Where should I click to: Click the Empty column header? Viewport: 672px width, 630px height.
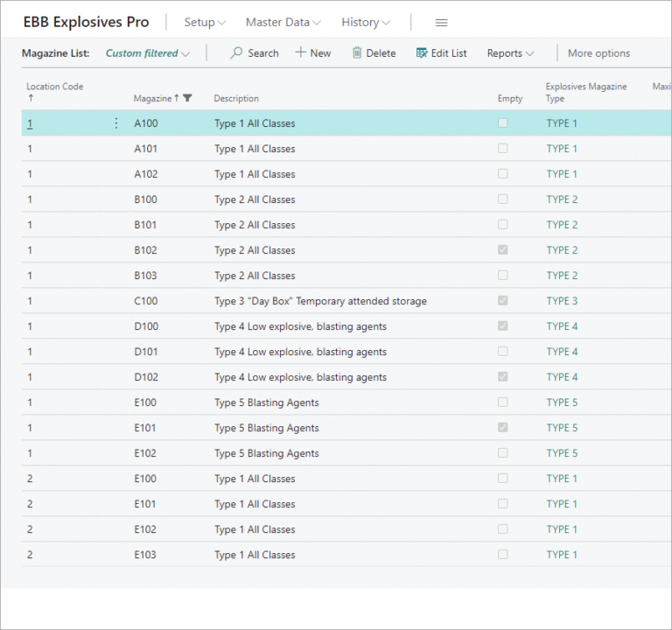(x=510, y=99)
